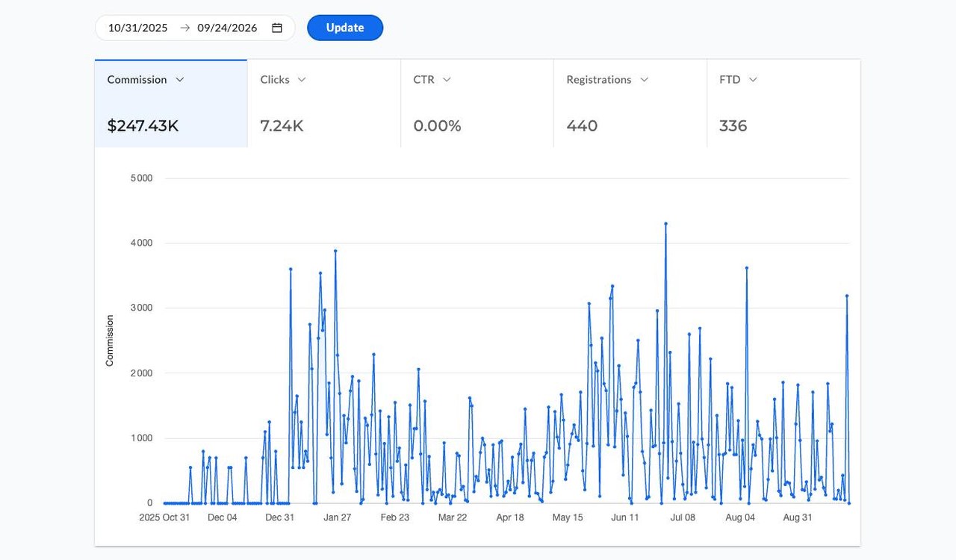
Task: Click the 2000 y-axis label
Action: 141,373
